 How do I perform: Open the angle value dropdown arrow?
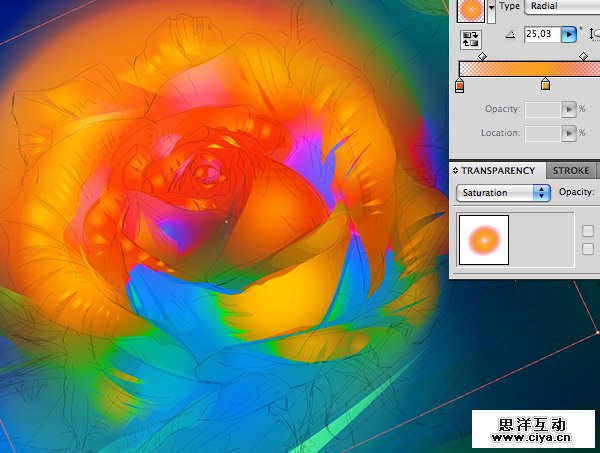569,35
